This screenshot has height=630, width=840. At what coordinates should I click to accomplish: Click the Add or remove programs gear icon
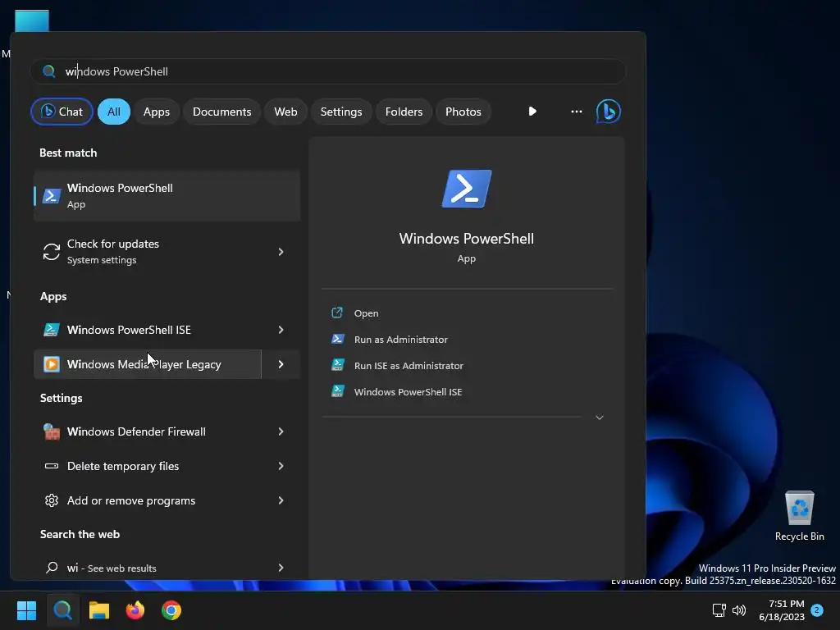pos(52,500)
